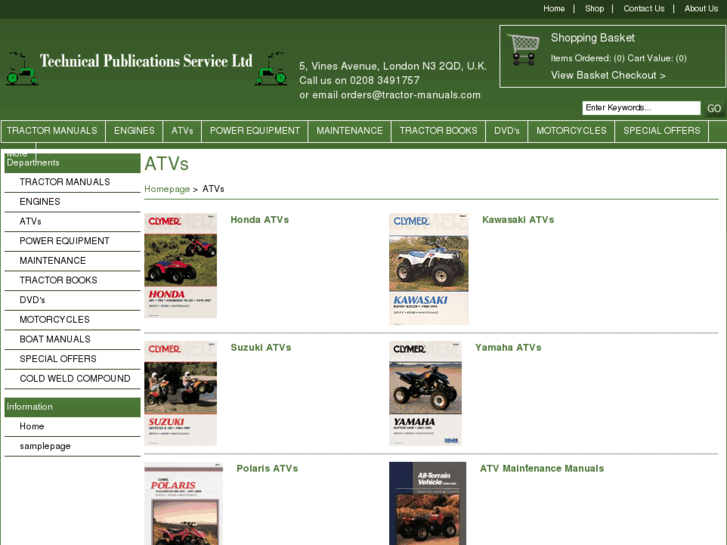The image size is (727, 545).
Task: Click the Suzuki Clymer manual cover image
Action: [180, 393]
